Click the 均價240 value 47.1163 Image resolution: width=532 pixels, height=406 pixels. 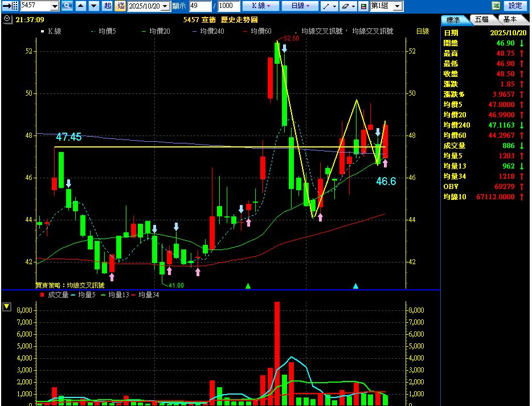coord(501,125)
